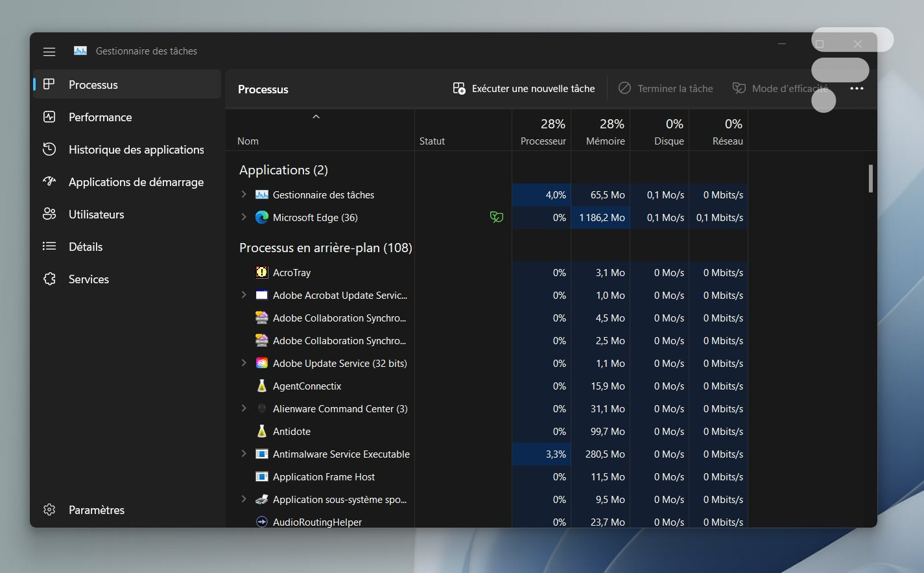Click the green efficiency leaf on Edge
The width and height of the screenshot is (924, 573).
[496, 218]
